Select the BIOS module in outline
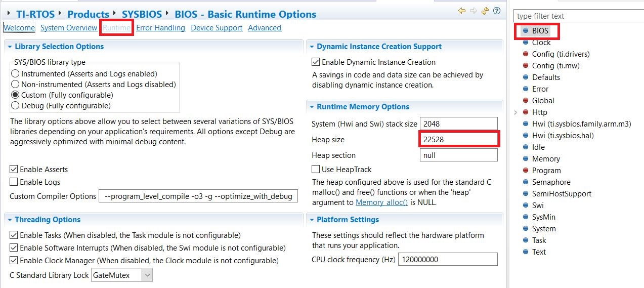The width and height of the screenshot is (644, 288). (x=540, y=31)
